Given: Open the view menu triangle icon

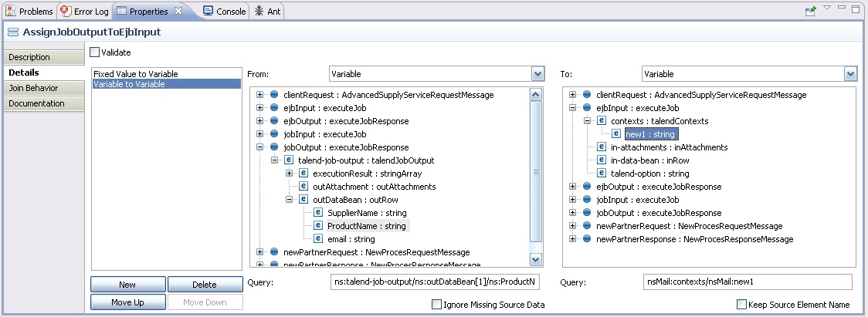Looking at the screenshot, I should pyautogui.click(x=826, y=8).
